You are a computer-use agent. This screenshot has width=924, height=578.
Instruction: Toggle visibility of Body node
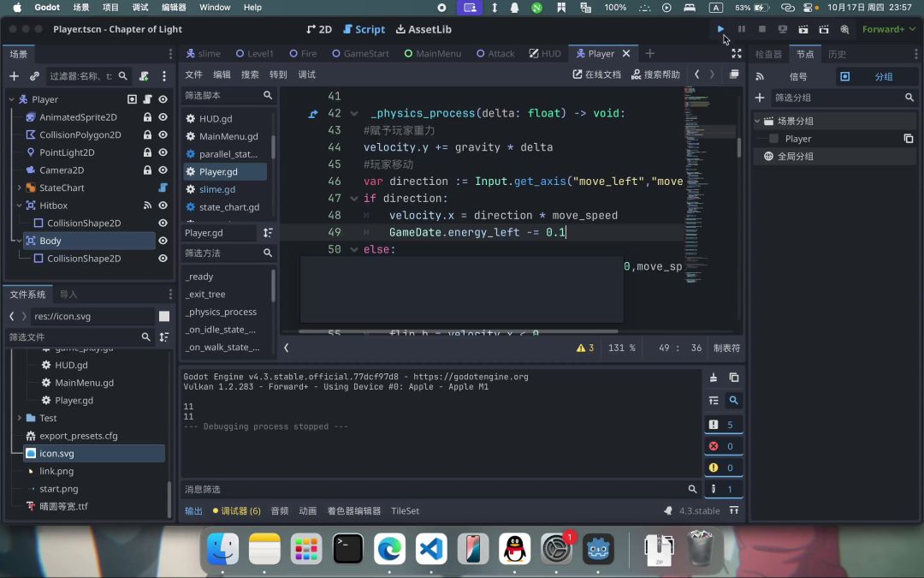[163, 241]
